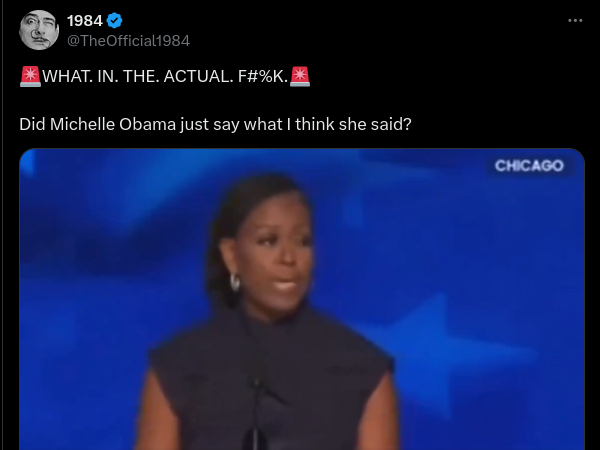The height and width of the screenshot is (450, 600).
Task: Click the F#%K. word in the tweet
Action: (x=263, y=77)
